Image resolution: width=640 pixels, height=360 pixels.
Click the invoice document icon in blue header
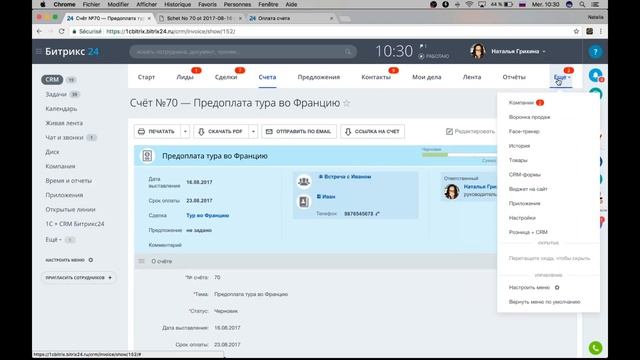pos(147,156)
